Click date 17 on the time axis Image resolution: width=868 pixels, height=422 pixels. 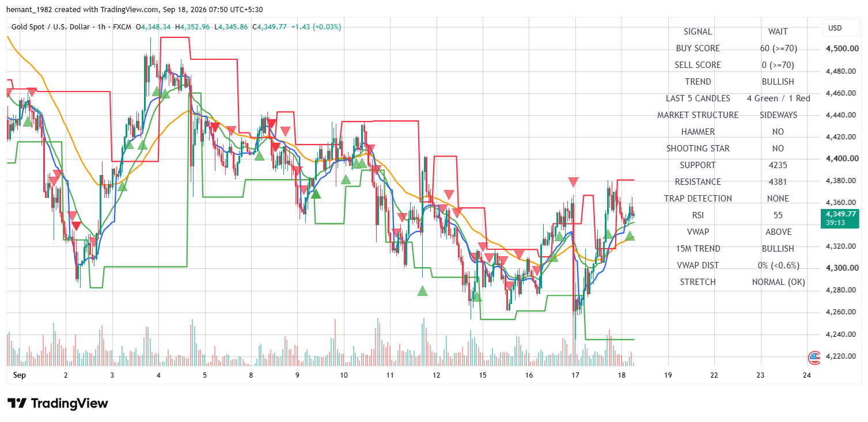tap(575, 375)
